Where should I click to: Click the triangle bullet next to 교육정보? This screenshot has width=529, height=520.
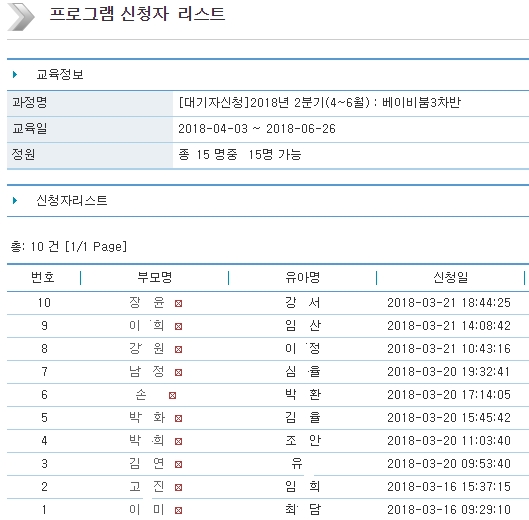15,74
